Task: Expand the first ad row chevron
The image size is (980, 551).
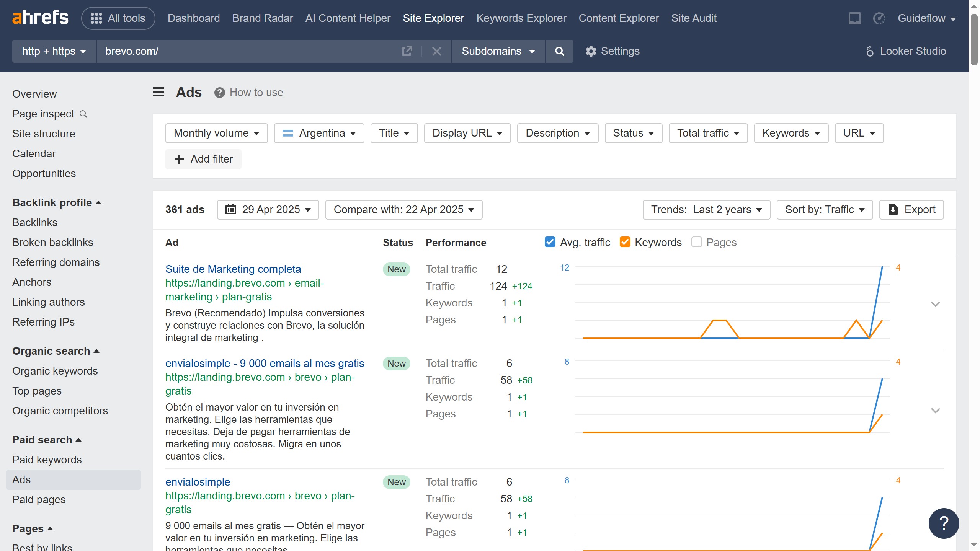Action: click(x=935, y=304)
